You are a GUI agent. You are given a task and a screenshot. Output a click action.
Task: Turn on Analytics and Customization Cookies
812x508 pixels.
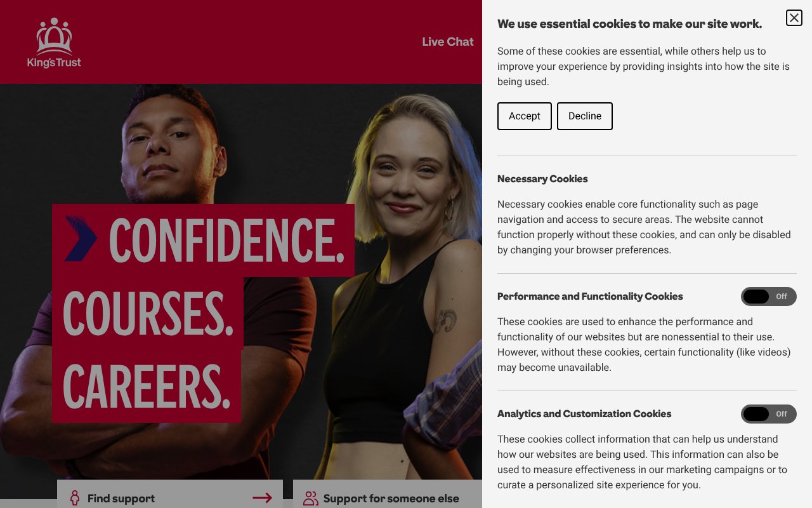tap(769, 414)
